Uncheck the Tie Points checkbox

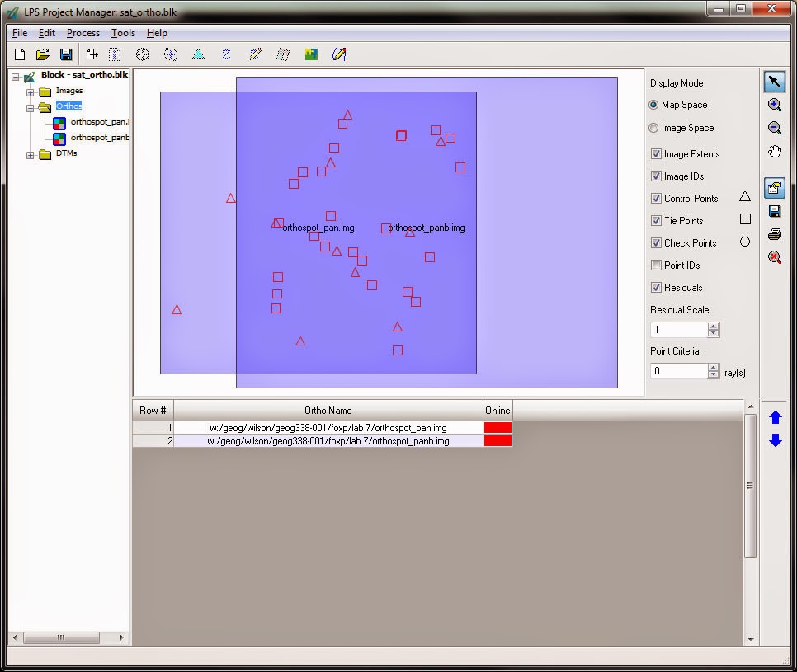point(656,221)
